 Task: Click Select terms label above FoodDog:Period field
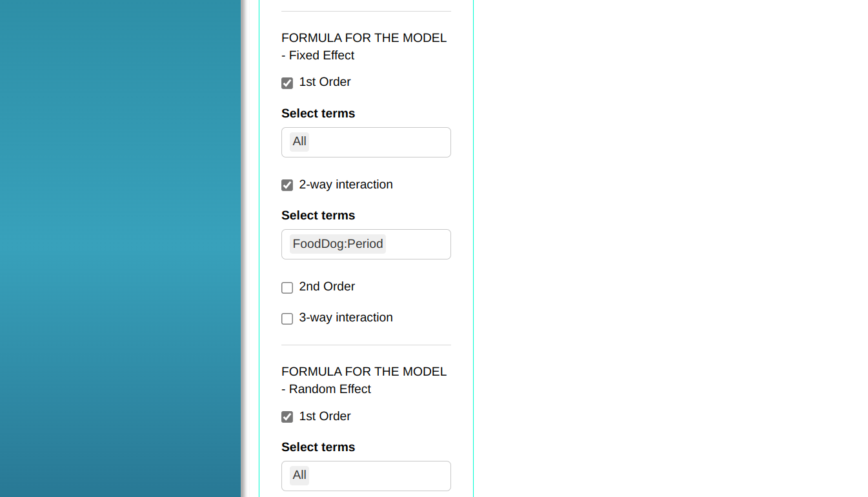(318, 215)
